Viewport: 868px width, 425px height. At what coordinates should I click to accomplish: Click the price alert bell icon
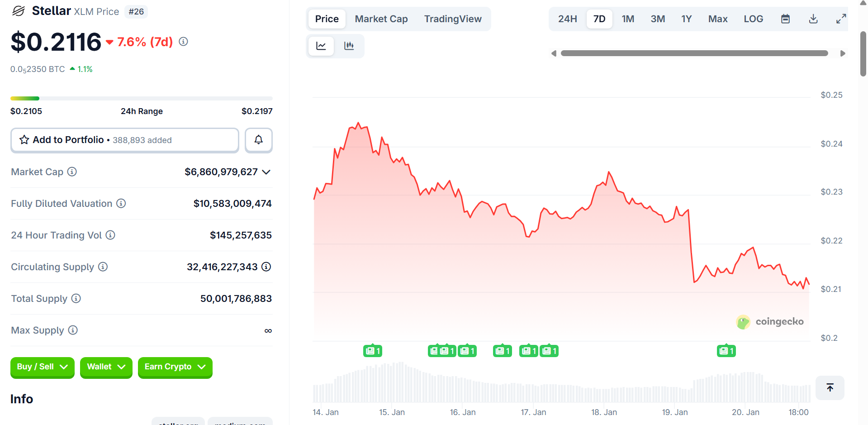pyautogui.click(x=258, y=140)
